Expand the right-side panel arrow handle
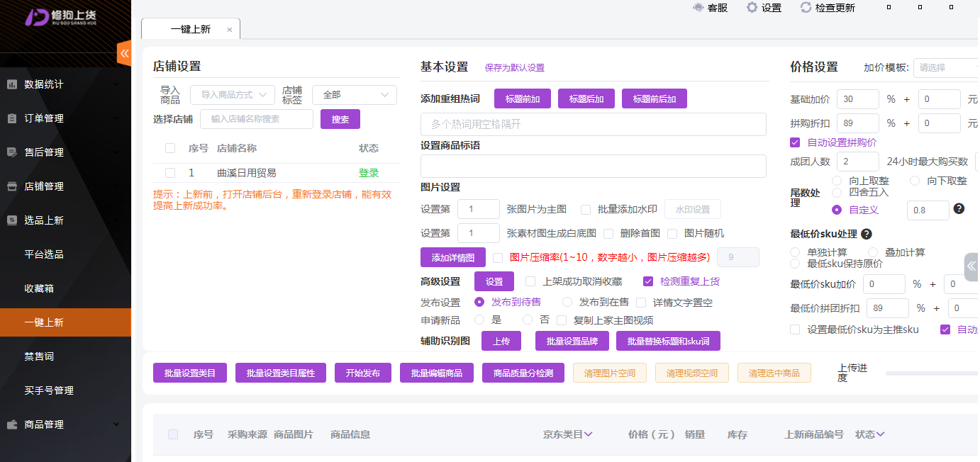This screenshot has height=462, width=980. tap(971, 266)
